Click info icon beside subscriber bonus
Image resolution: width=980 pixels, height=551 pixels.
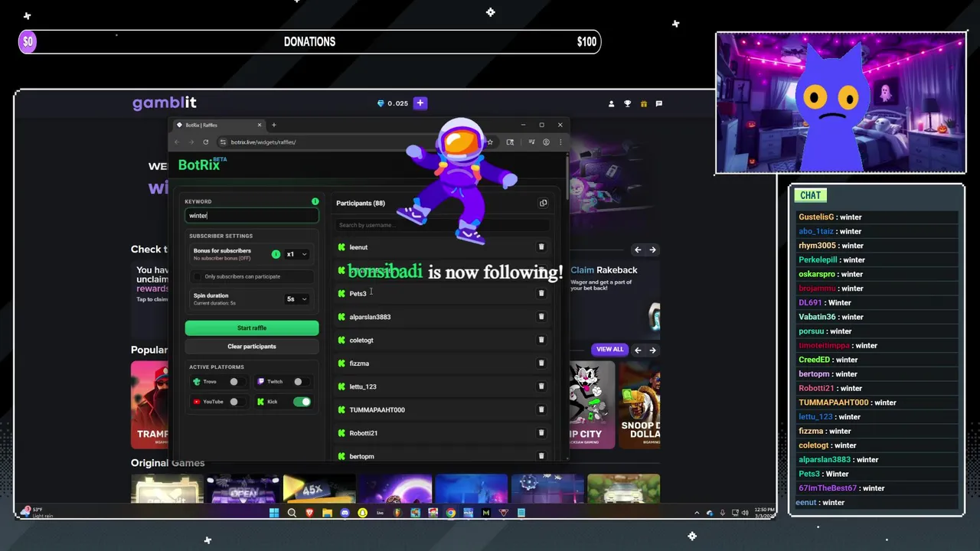coord(276,254)
